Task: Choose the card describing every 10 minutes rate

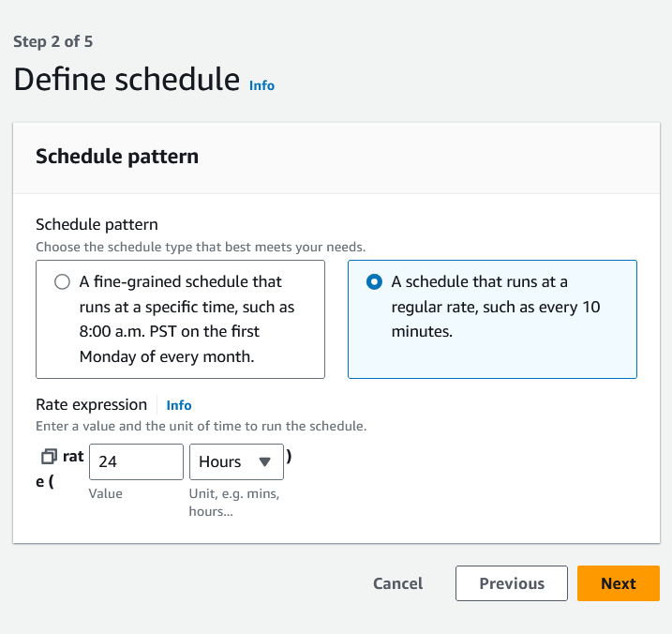Action: tap(492, 319)
